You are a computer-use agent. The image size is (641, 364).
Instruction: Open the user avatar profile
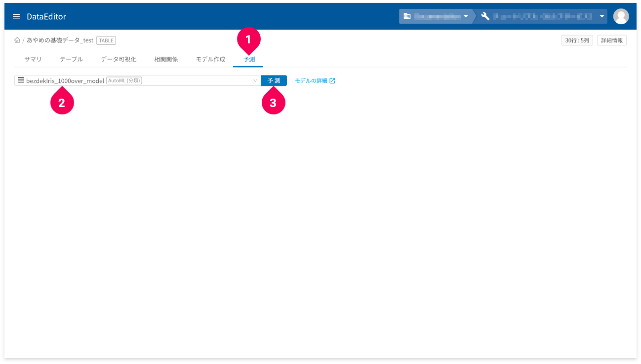point(621,16)
